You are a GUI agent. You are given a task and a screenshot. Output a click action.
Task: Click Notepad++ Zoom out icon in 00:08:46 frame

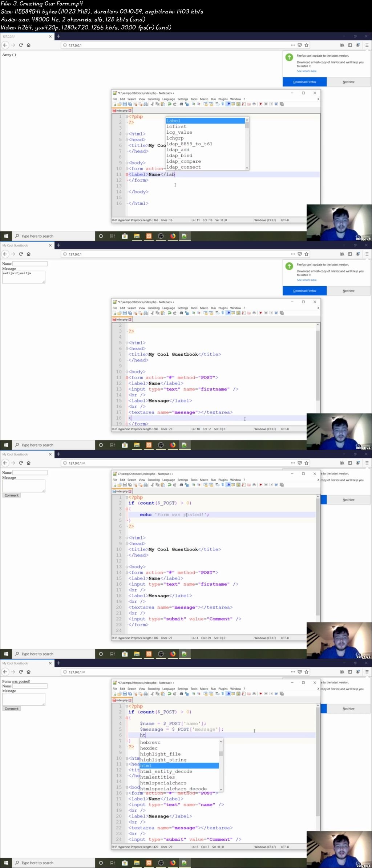click(199, 694)
